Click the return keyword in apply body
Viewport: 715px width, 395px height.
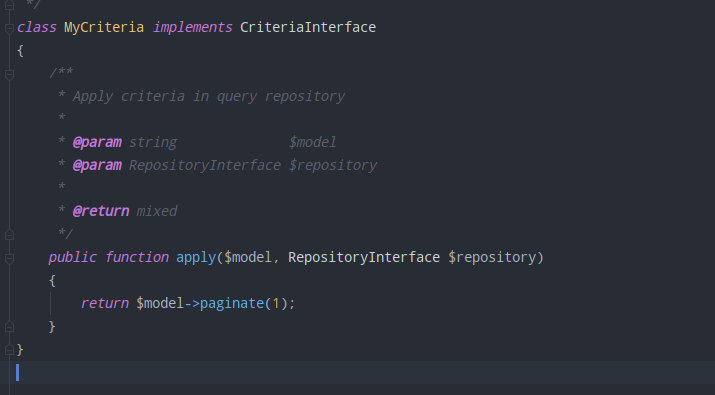pyautogui.click(x=105, y=303)
